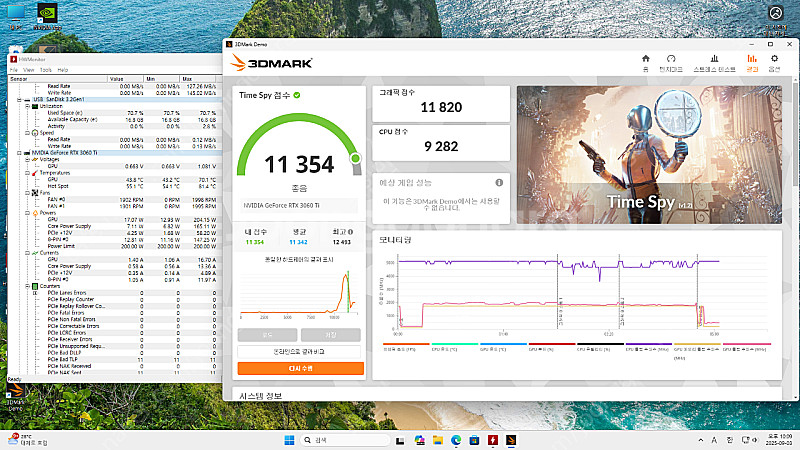The height and width of the screenshot is (450, 800).
Task: Open the Tools menu in HWMonitor
Action: (x=46, y=70)
